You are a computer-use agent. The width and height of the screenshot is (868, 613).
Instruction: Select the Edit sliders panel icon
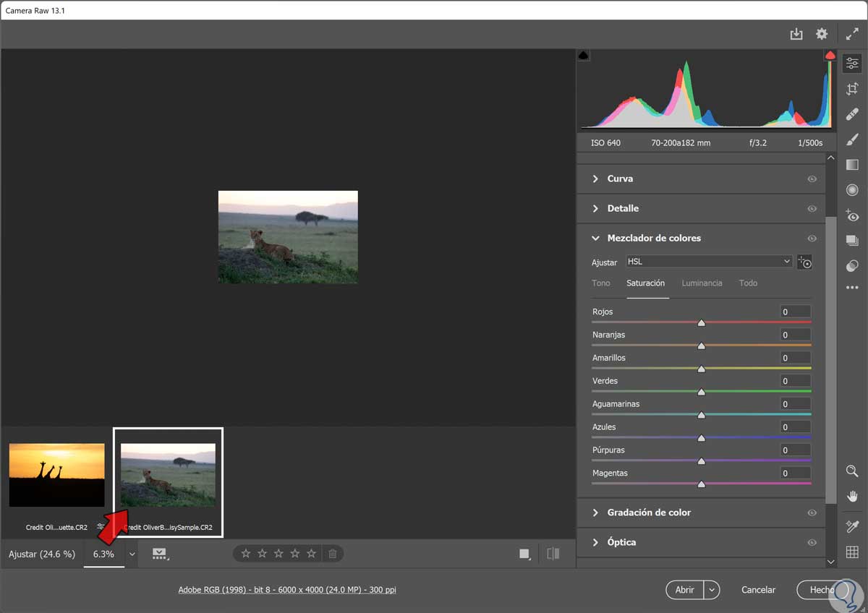[852, 63]
